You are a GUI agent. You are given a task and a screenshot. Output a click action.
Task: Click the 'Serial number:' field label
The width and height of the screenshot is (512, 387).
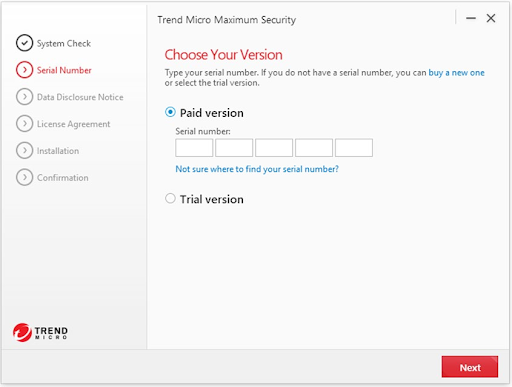point(203,131)
